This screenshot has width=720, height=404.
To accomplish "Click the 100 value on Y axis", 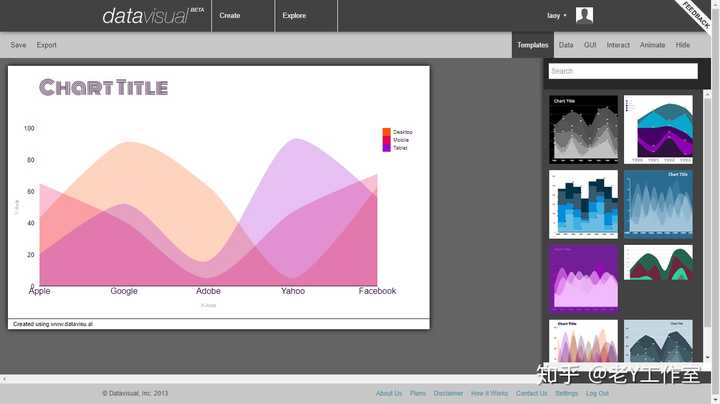I will (29, 129).
